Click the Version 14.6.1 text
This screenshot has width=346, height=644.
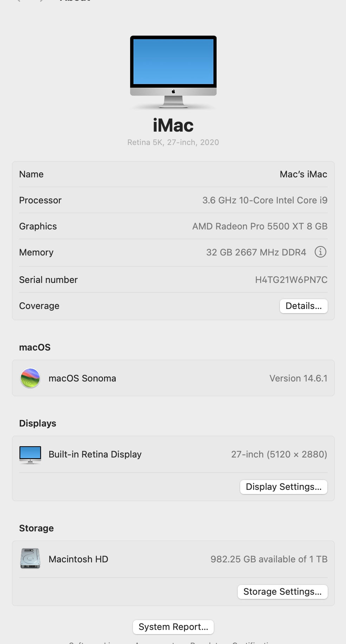coord(298,378)
